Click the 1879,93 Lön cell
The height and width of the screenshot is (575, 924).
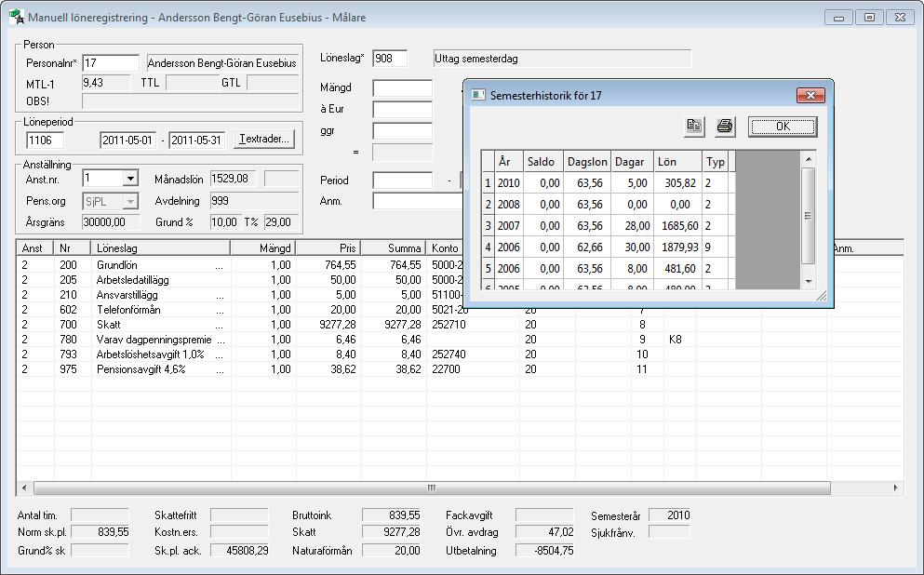[677, 247]
